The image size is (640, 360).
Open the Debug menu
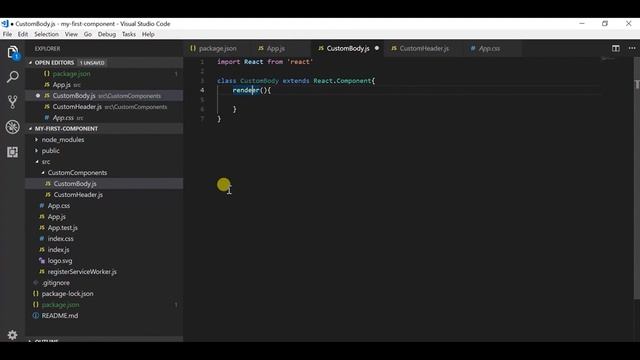coord(107,34)
